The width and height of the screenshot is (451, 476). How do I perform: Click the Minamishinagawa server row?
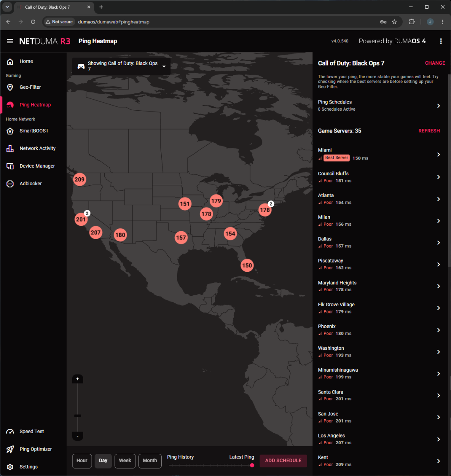tap(379, 374)
